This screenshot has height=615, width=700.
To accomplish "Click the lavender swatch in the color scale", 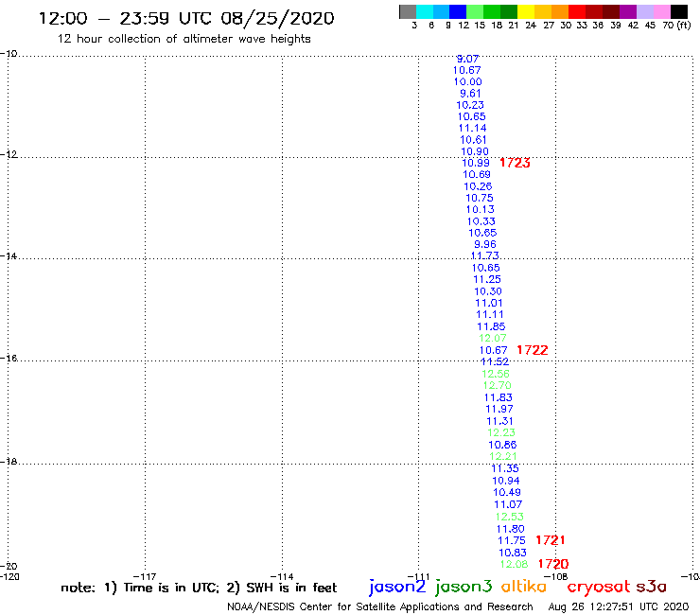I will click(x=645, y=12).
